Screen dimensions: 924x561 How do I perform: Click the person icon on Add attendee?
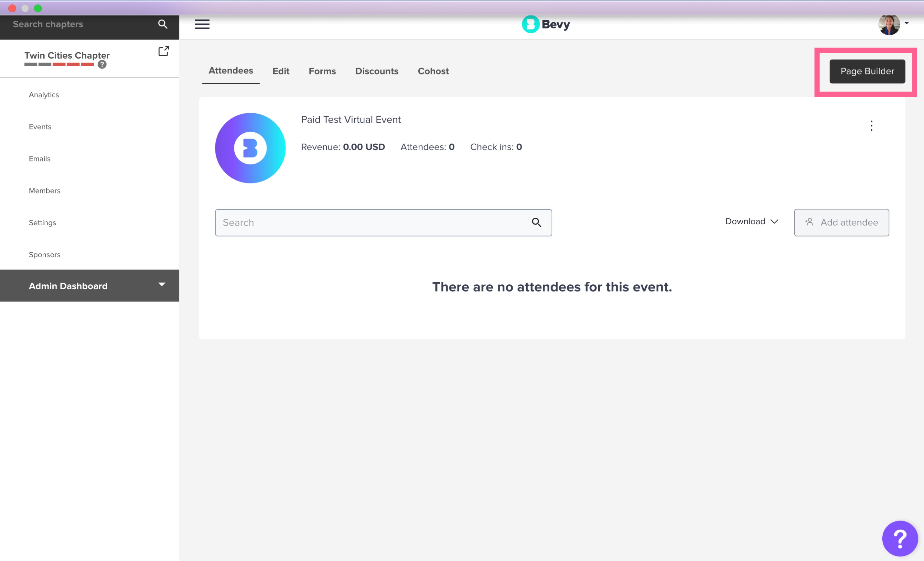810,222
